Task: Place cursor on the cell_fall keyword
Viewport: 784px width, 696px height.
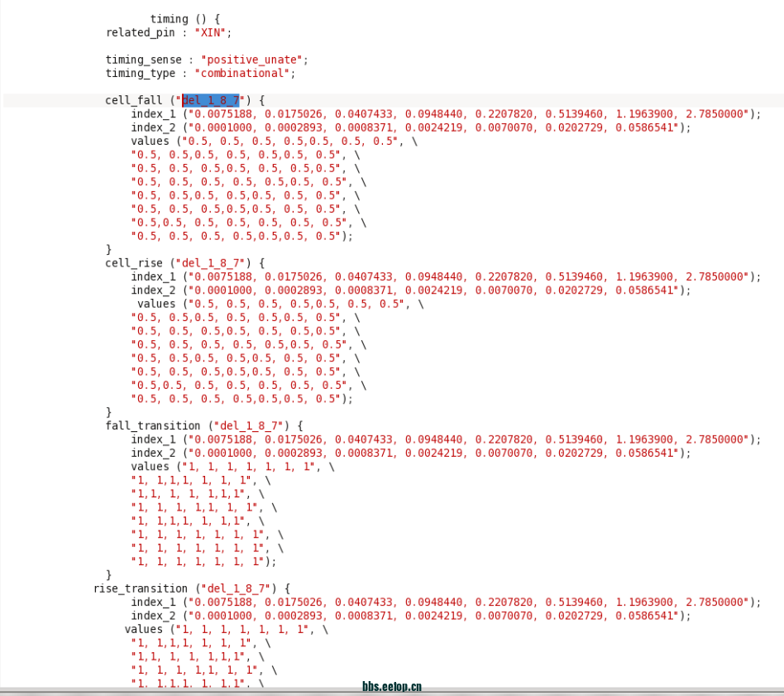Action: point(134,100)
